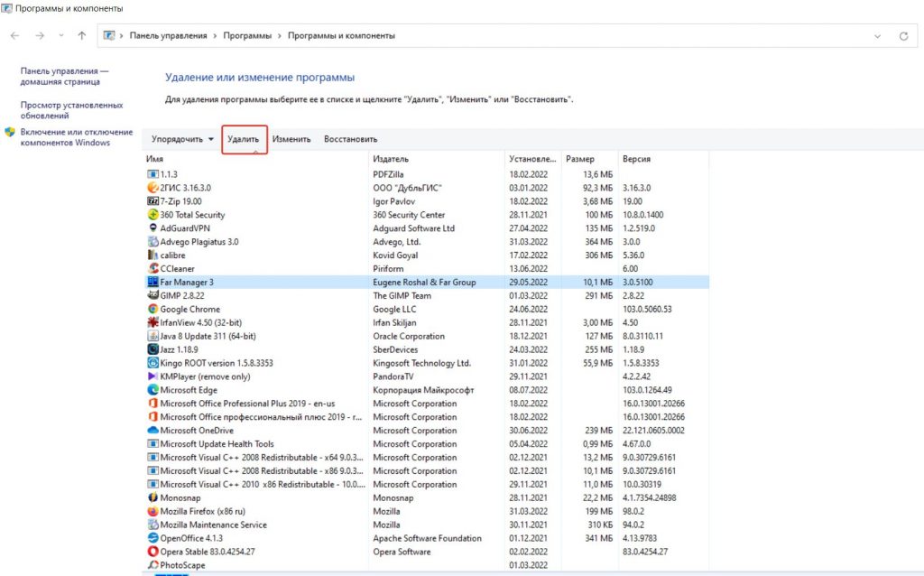The image size is (924, 576).
Task: Click the Apache Software Foundation publisher cell
Action: tap(427, 538)
